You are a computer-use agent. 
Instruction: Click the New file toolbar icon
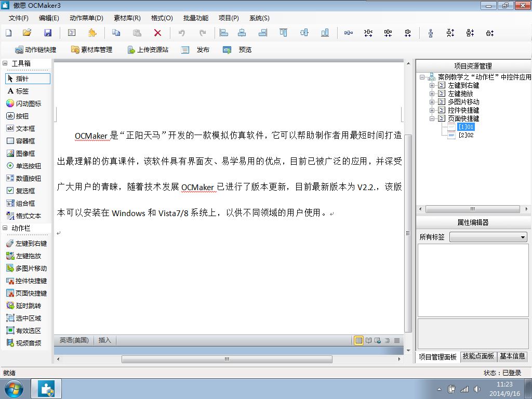[x=9, y=33]
